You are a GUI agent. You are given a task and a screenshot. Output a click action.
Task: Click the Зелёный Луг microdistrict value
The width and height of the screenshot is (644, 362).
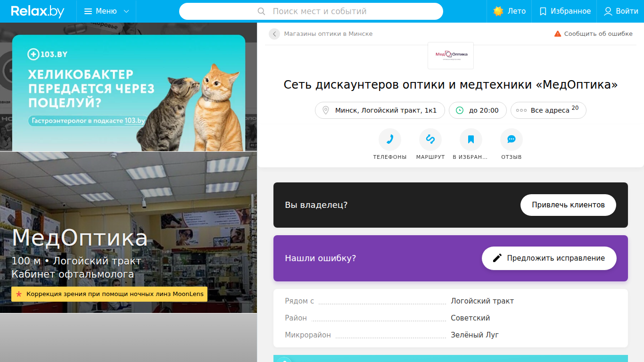[x=475, y=335]
